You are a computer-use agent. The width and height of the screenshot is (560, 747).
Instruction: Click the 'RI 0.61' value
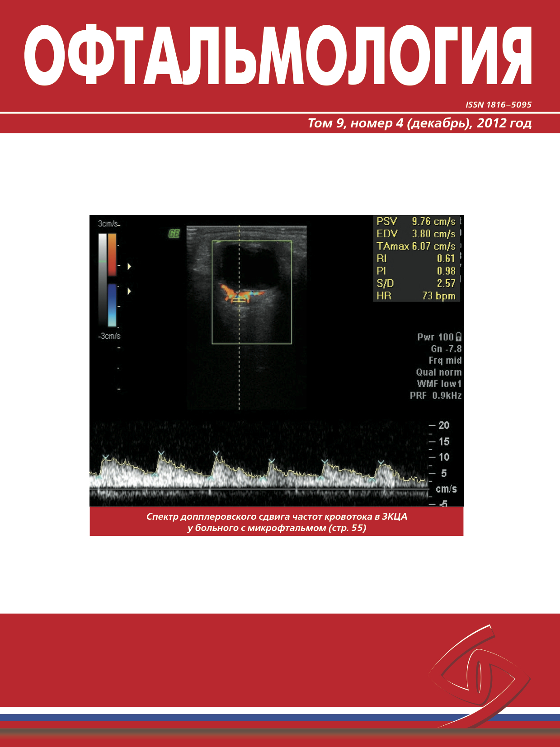tap(416, 258)
